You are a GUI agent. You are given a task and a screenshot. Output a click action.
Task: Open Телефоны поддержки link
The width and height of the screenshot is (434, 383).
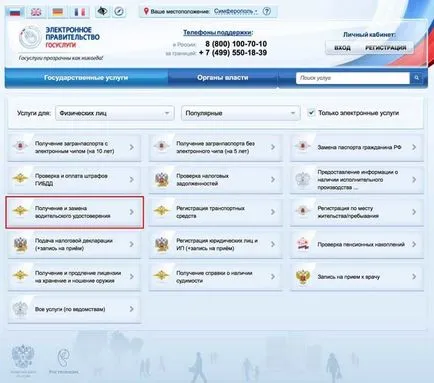click(x=218, y=33)
